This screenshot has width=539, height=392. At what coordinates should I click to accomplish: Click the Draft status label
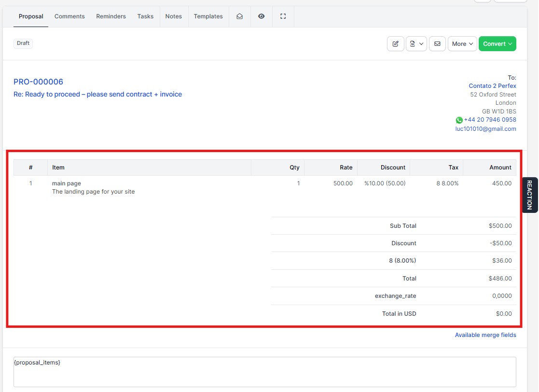point(23,43)
